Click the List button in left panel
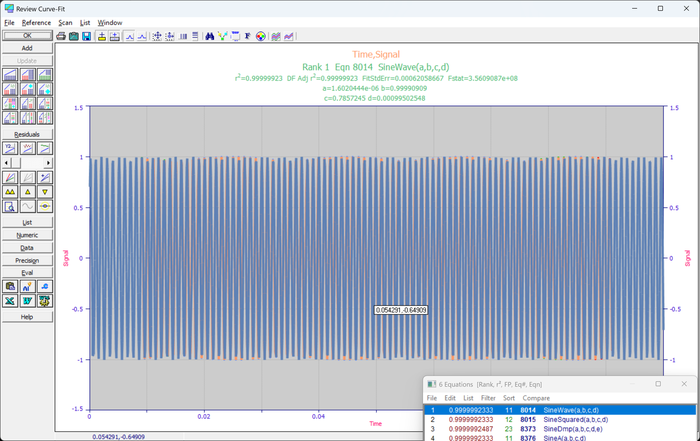700x441 pixels. 27,222
